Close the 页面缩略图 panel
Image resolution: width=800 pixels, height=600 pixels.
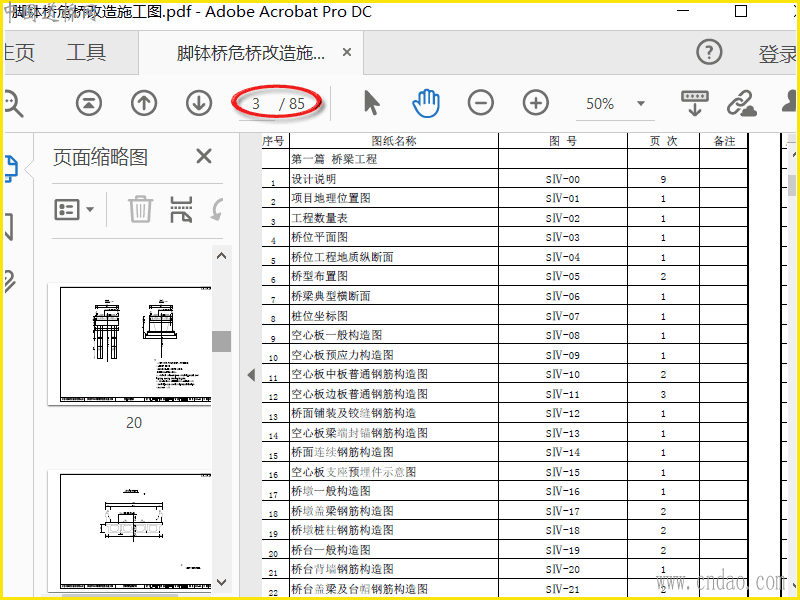click(204, 156)
